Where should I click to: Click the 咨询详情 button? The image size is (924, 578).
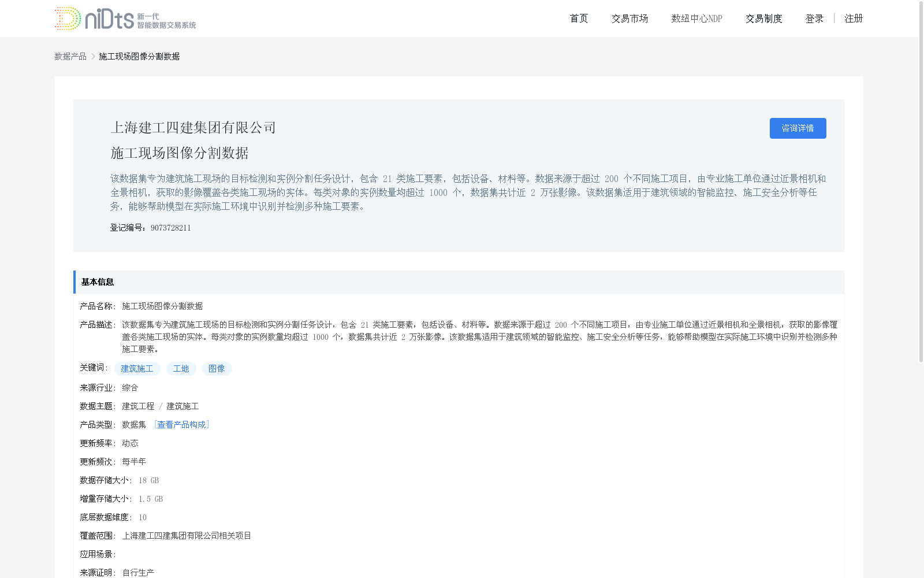click(798, 128)
